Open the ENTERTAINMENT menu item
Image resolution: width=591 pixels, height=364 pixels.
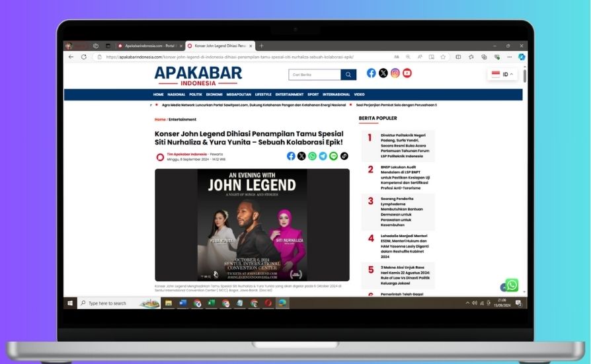pos(290,94)
